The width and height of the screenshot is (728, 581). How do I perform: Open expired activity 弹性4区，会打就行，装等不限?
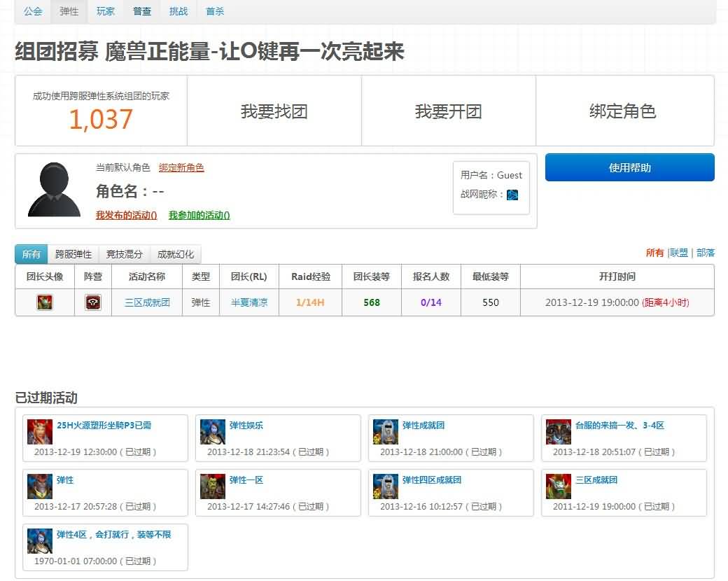pyautogui.click(x=113, y=535)
